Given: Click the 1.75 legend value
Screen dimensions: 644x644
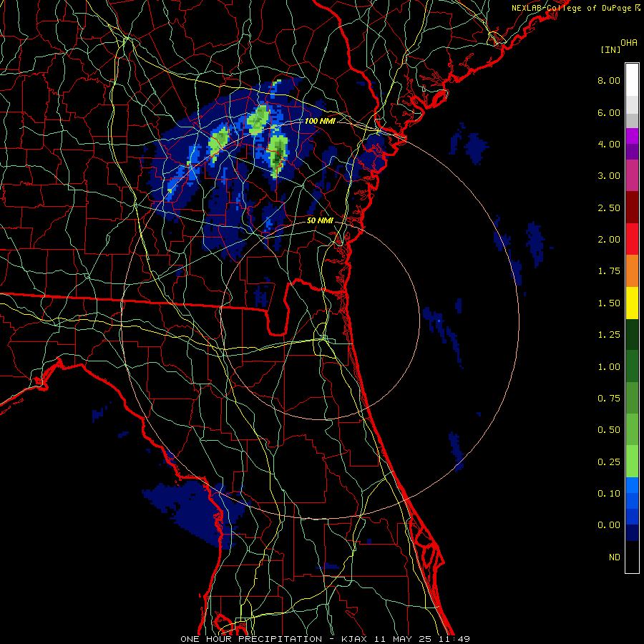Looking at the screenshot, I should (609, 271).
